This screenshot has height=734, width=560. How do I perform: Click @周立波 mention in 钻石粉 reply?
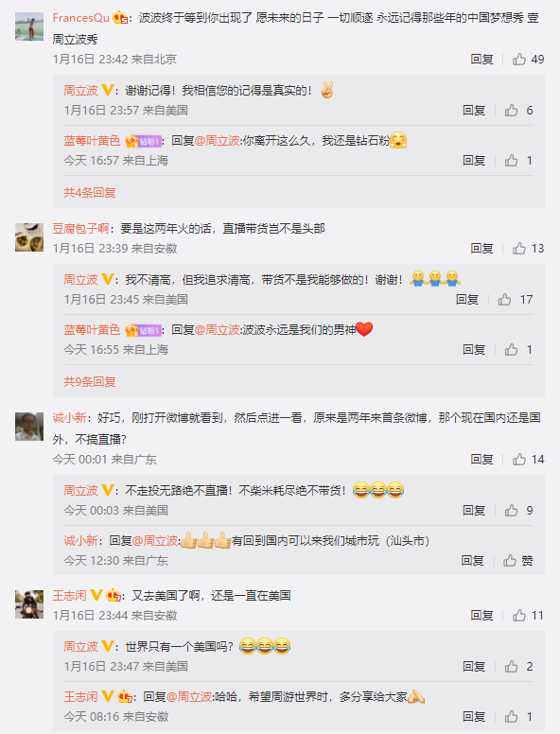[x=217, y=141]
